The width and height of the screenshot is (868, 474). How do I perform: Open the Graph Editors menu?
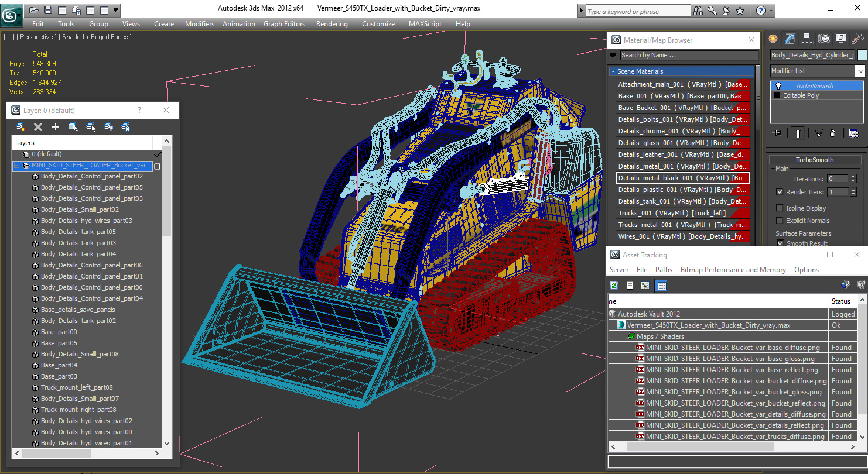pyautogui.click(x=284, y=24)
